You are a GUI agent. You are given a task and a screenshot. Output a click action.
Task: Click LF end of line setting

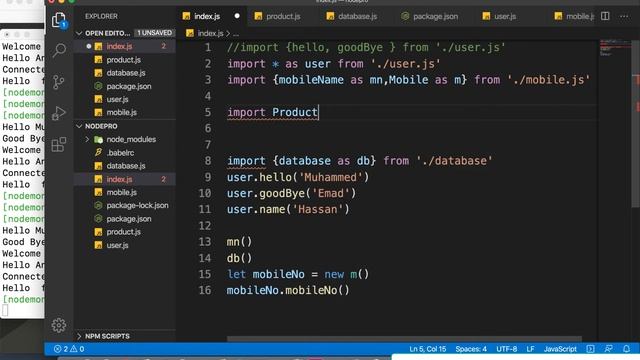pos(530,349)
